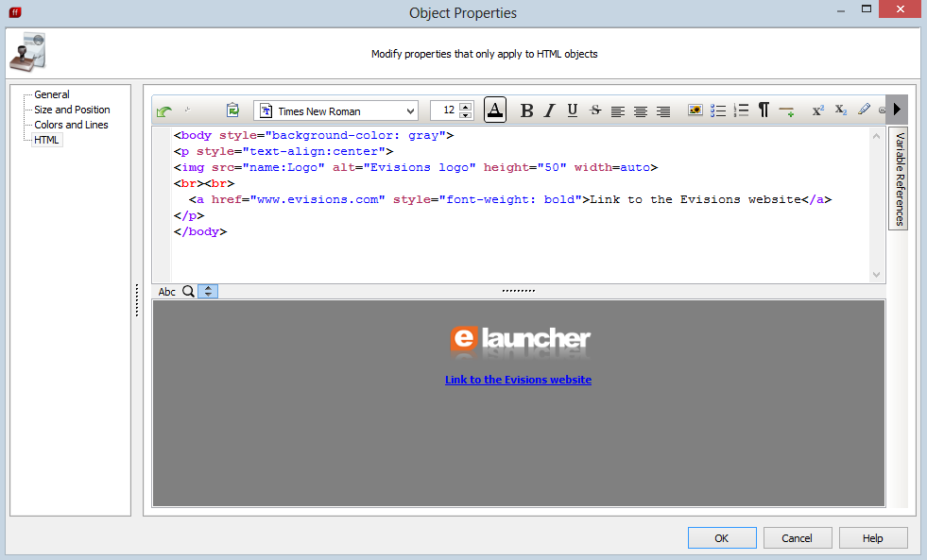Insert a numbered list

[x=741, y=110]
